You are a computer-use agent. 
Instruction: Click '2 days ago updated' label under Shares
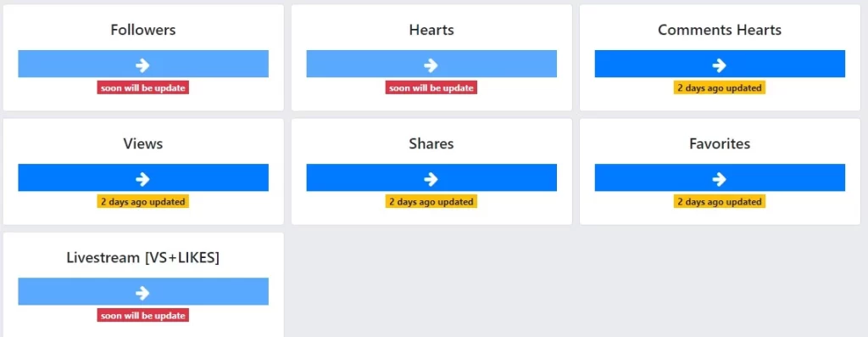[x=431, y=202]
